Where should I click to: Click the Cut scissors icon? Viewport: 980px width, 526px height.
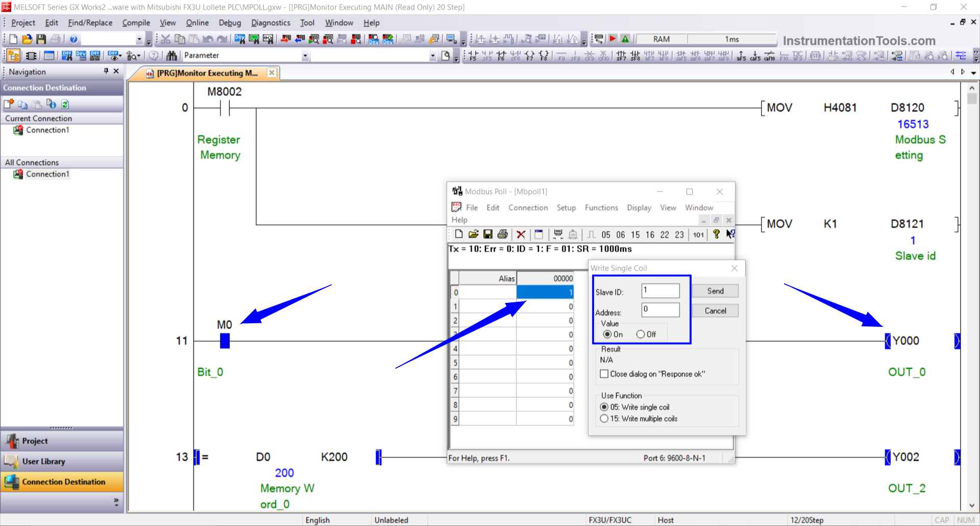coord(165,39)
